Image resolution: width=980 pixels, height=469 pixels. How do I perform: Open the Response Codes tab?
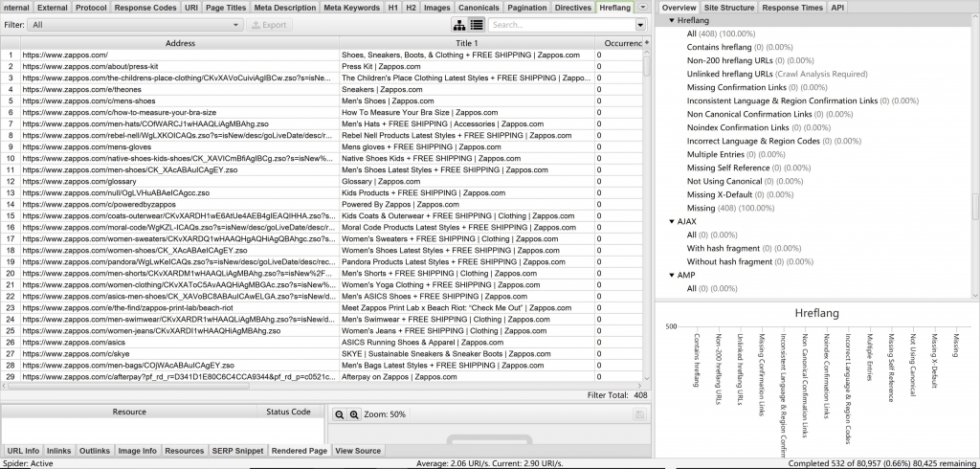[145, 8]
